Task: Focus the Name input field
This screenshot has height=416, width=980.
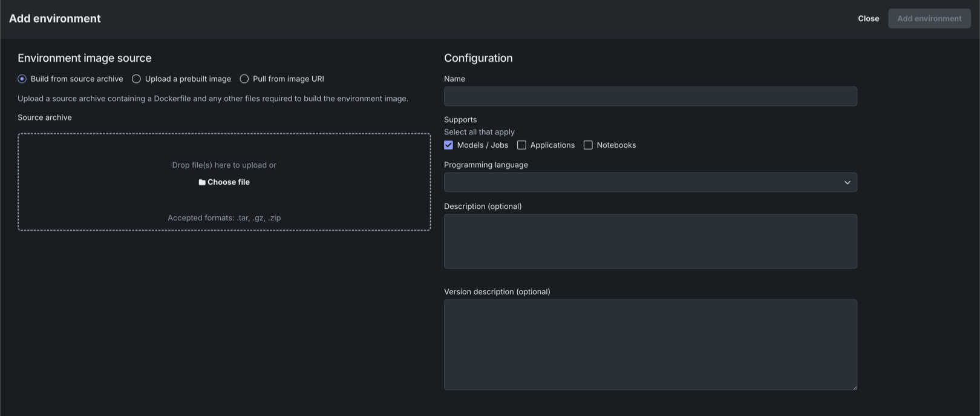Action: 650,96
